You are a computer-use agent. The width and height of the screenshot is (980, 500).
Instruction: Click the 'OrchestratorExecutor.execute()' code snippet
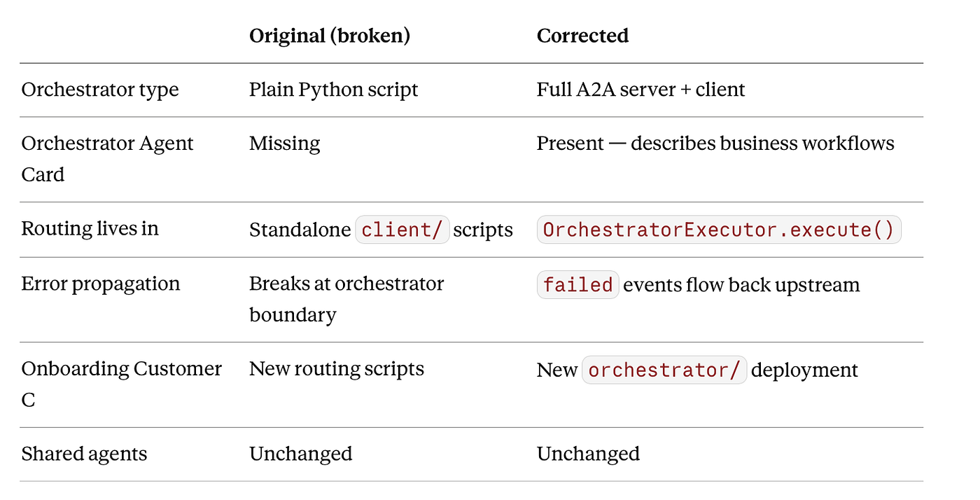(x=719, y=230)
